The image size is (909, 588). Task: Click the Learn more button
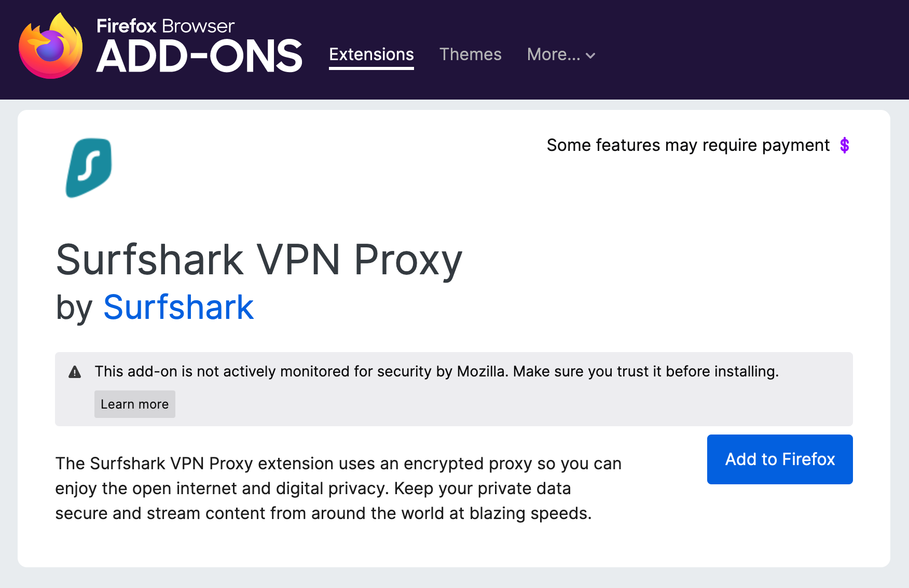(135, 404)
